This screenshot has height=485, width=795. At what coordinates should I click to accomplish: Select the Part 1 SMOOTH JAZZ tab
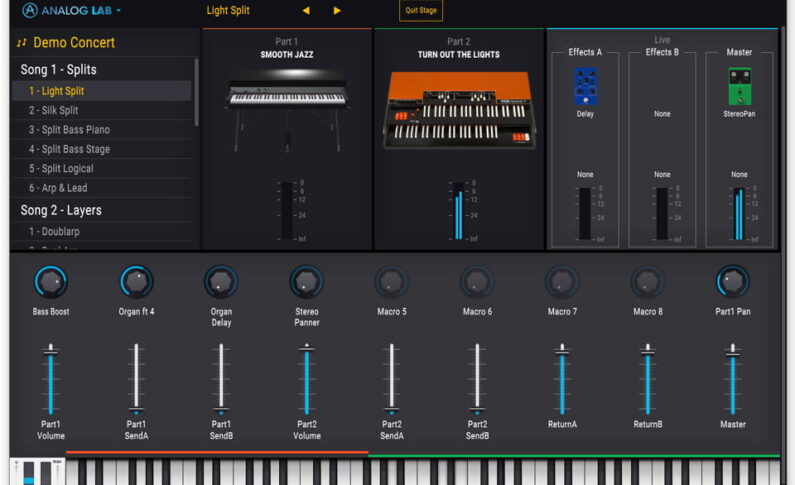pos(287,49)
